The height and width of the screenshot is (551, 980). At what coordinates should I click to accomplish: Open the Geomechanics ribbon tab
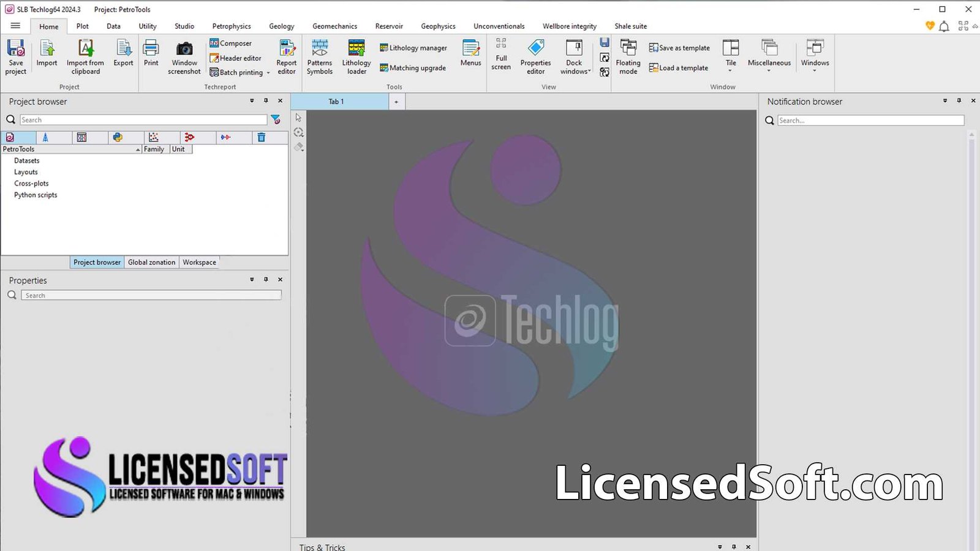pyautogui.click(x=334, y=26)
